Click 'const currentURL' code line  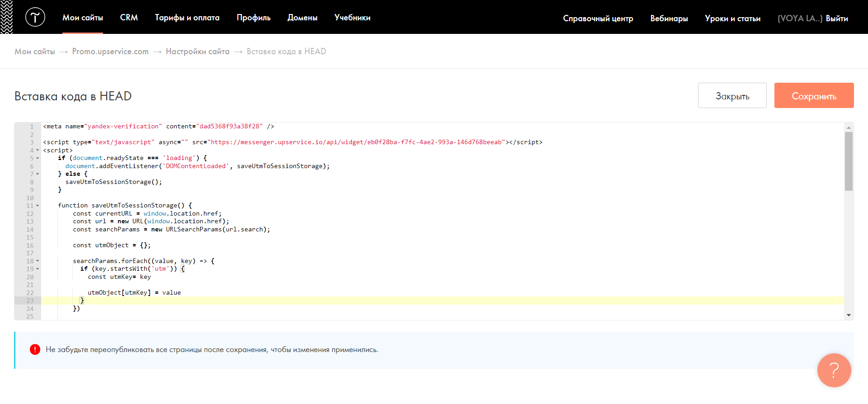[147, 214]
